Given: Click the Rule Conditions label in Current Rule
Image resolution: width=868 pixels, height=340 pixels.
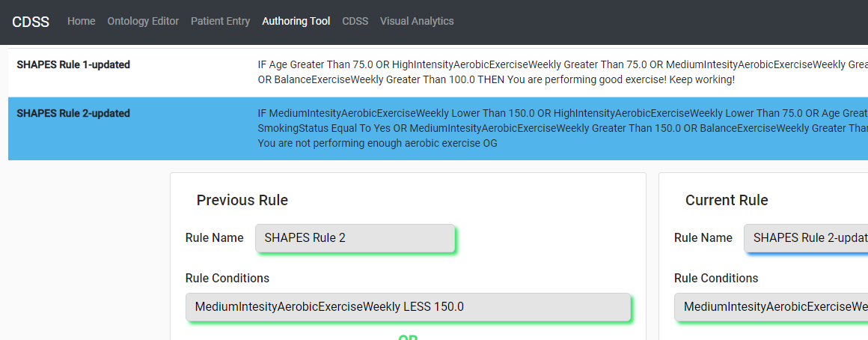Looking at the screenshot, I should (x=716, y=278).
